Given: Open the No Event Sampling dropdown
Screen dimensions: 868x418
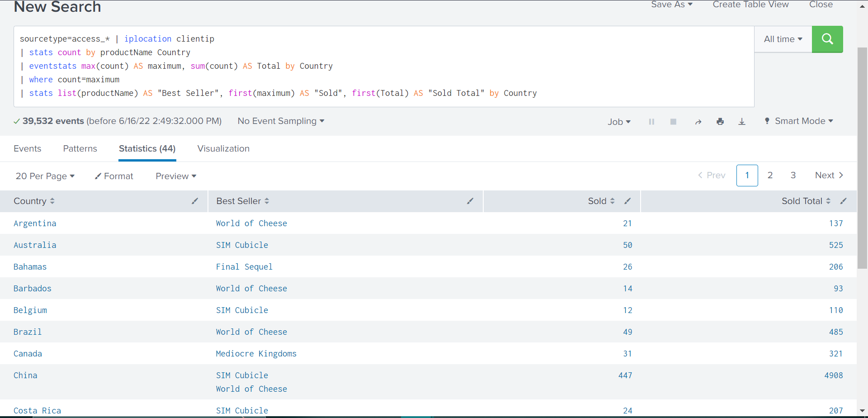Looking at the screenshot, I should pyautogui.click(x=280, y=121).
